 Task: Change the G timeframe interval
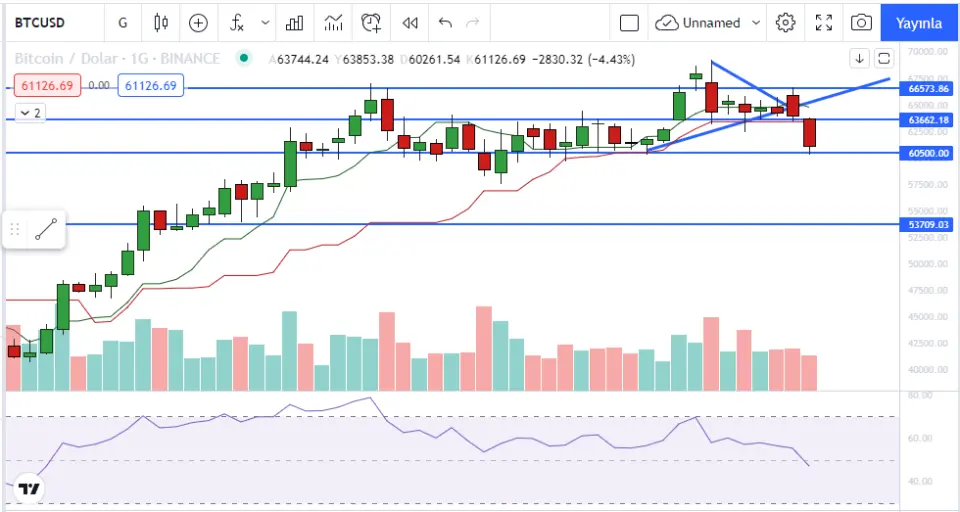click(122, 22)
